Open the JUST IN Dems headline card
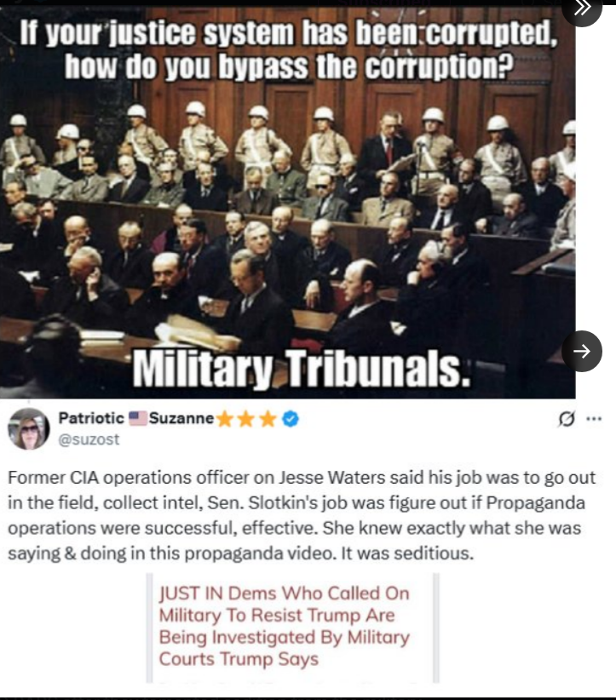The image size is (616, 700). (x=292, y=628)
